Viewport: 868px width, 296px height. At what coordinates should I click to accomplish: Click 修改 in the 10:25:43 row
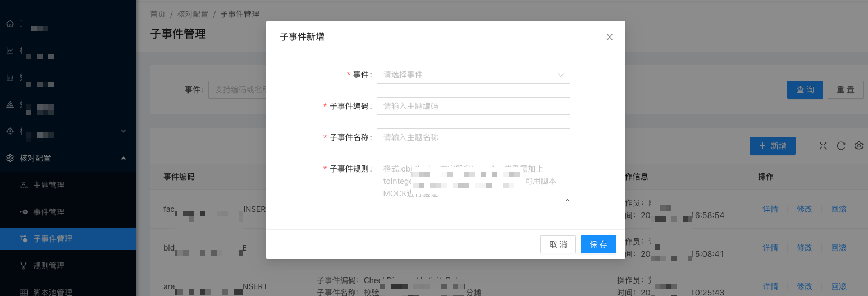tap(805, 286)
